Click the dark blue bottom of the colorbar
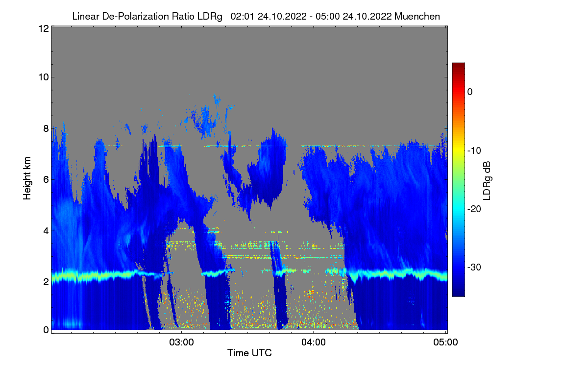The image size is (588, 392). point(458,292)
